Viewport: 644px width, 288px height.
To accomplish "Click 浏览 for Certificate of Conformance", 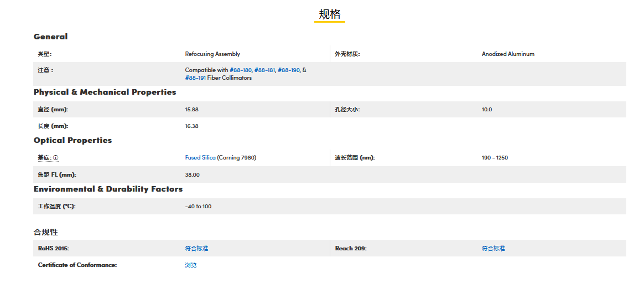I will coord(191,265).
